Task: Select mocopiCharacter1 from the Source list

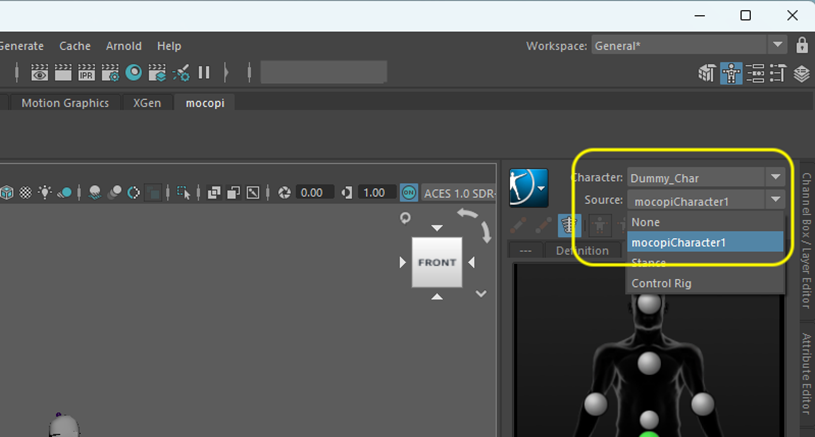Action: tap(706, 242)
